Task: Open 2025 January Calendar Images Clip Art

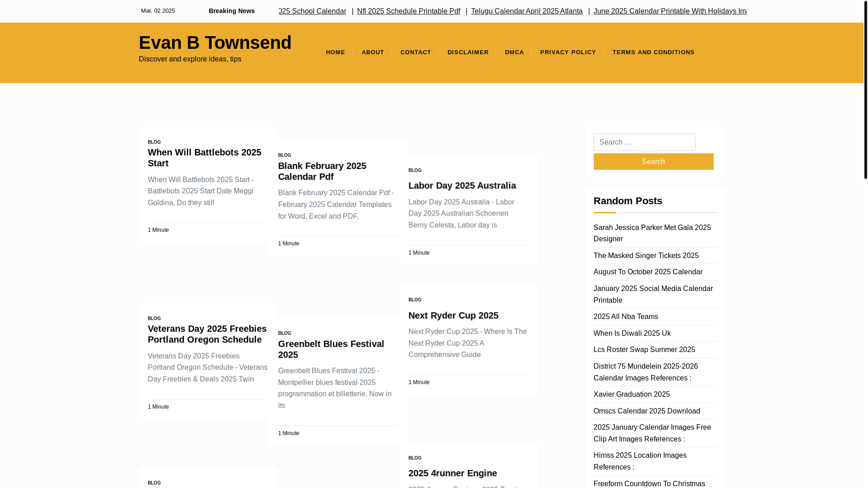Action: tap(652, 433)
